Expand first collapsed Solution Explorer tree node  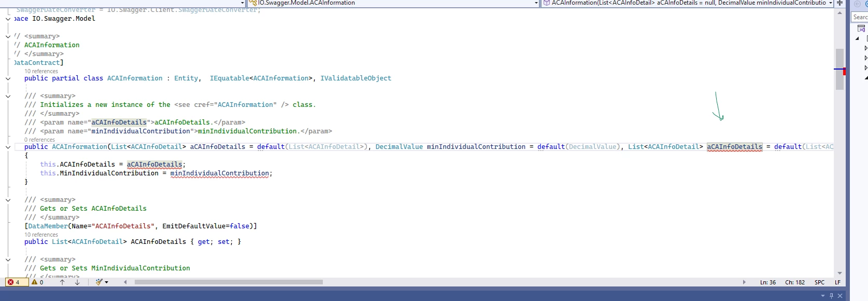[x=865, y=48]
